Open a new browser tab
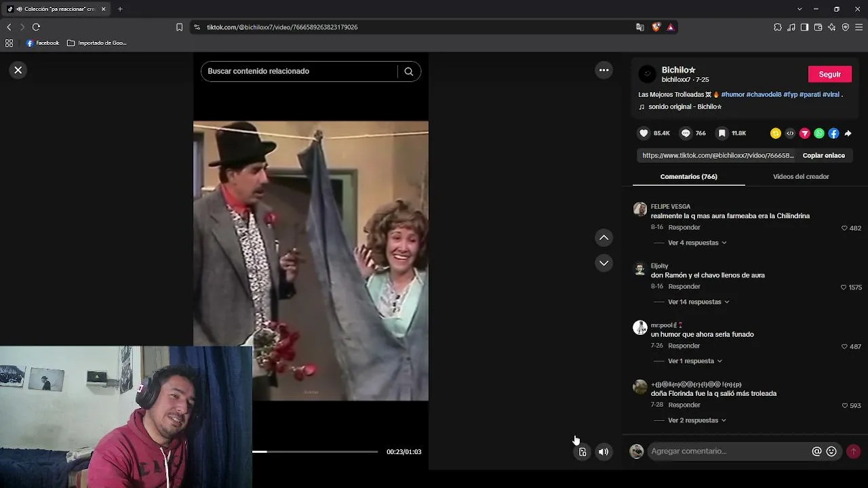 pos(120,9)
